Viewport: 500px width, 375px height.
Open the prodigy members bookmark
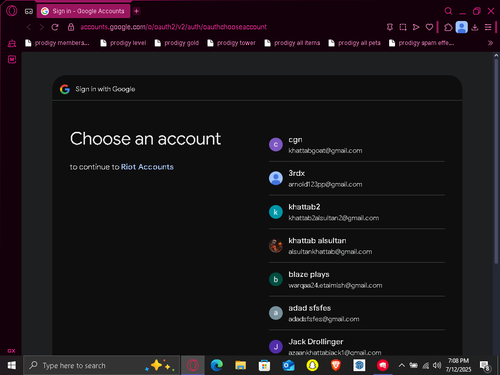point(57,43)
